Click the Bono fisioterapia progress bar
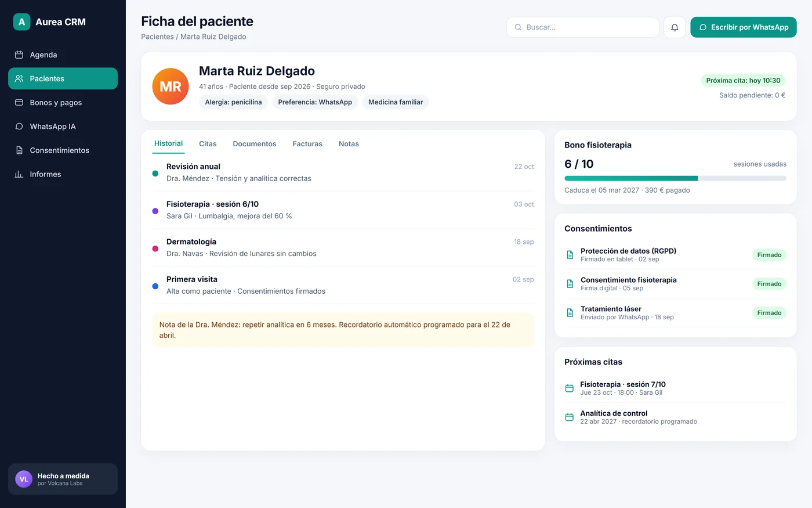 (x=675, y=178)
